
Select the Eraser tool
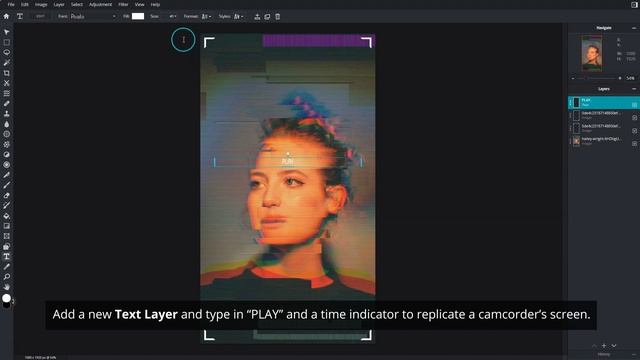click(x=7, y=196)
